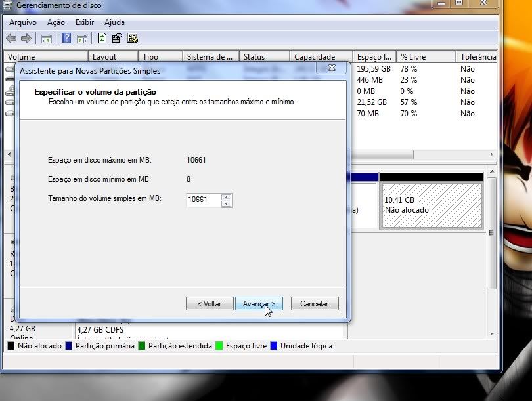Viewport: 532px width, 401px height.
Task: Sort by the Capacidade column header
Action: pyautogui.click(x=314, y=57)
